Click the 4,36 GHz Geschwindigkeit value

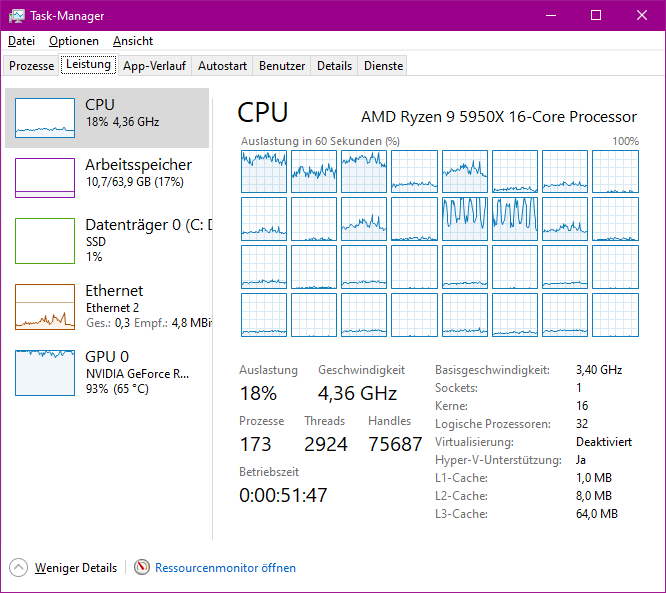click(357, 393)
